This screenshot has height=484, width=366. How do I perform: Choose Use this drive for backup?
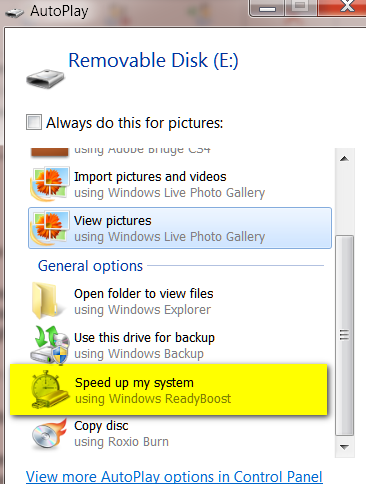click(x=180, y=345)
